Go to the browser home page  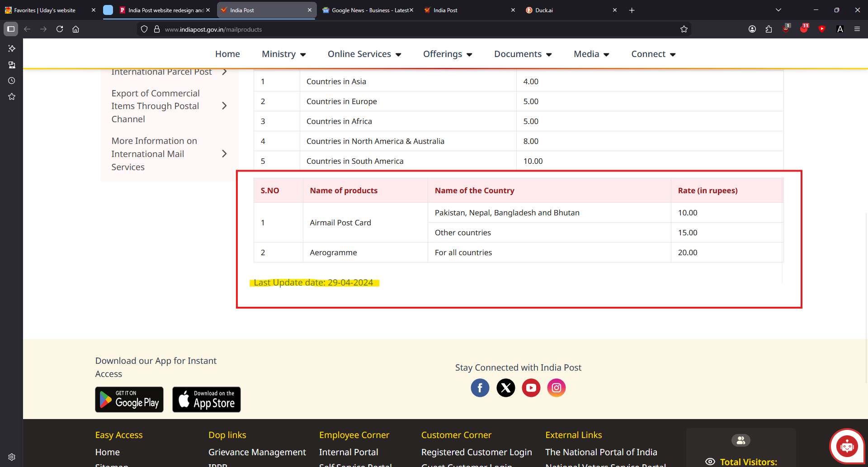click(76, 29)
